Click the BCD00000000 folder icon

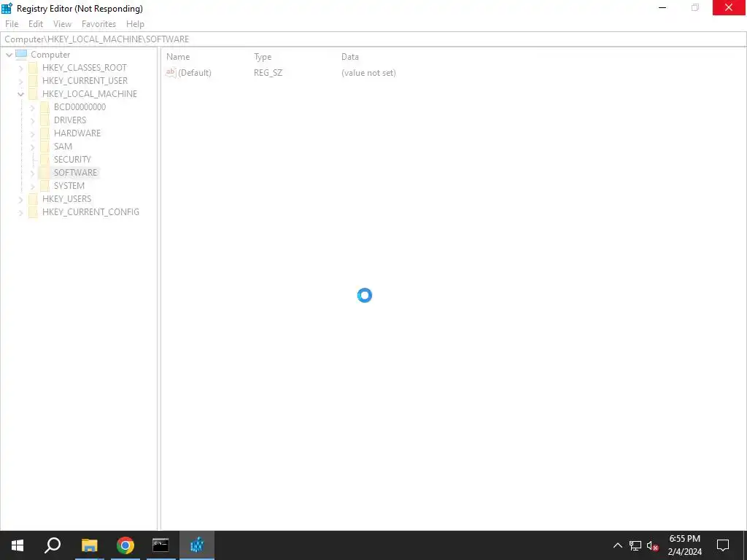[44, 106]
